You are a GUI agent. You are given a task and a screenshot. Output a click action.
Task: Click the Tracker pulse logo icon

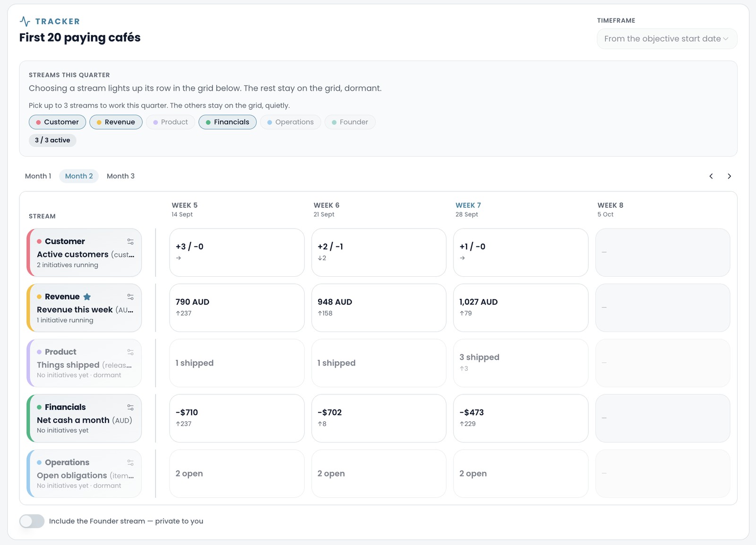(x=25, y=21)
